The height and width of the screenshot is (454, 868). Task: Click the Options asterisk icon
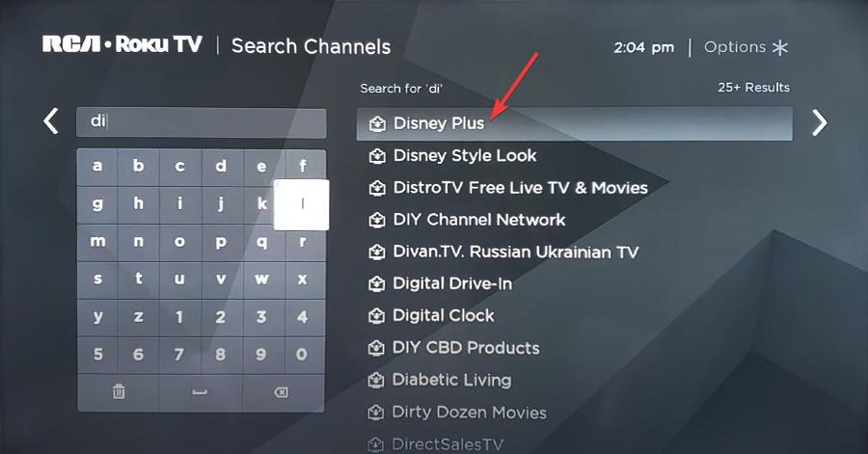point(780,47)
